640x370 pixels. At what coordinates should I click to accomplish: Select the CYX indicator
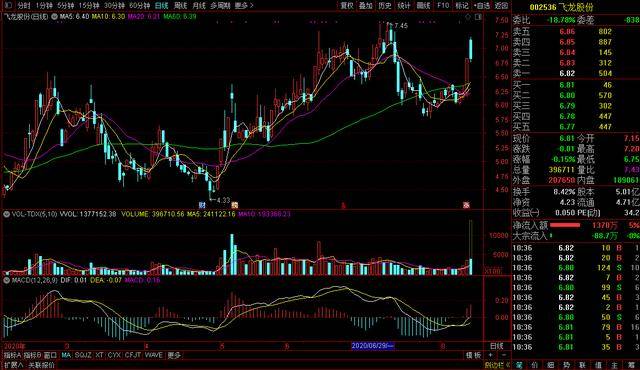point(114,355)
